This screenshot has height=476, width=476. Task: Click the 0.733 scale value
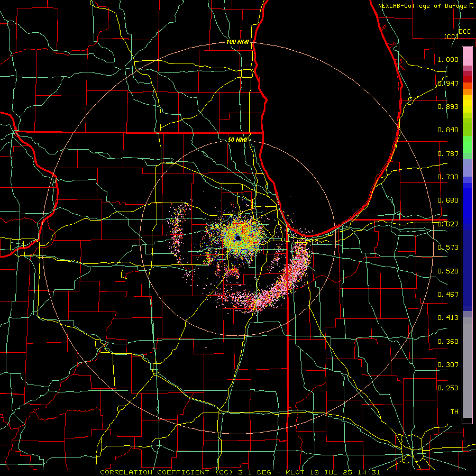point(448,177)
